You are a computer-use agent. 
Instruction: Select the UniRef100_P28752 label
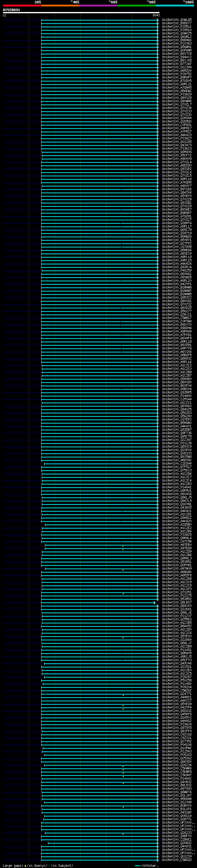[x=177, y=74]
